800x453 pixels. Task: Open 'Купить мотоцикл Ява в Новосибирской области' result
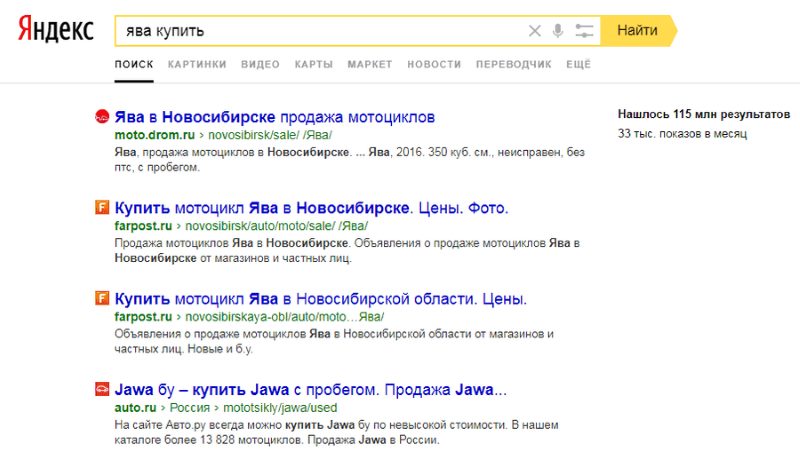click(320, 299)
